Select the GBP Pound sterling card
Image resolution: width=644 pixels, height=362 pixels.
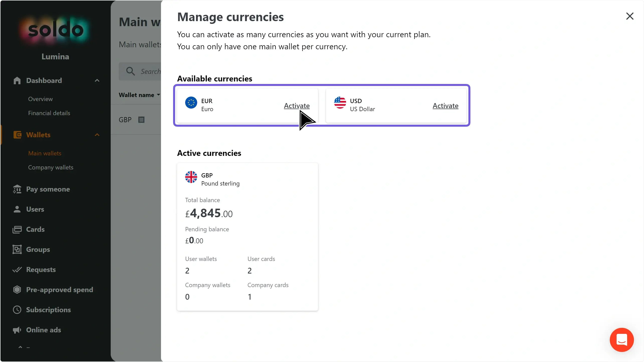[247, 236]
